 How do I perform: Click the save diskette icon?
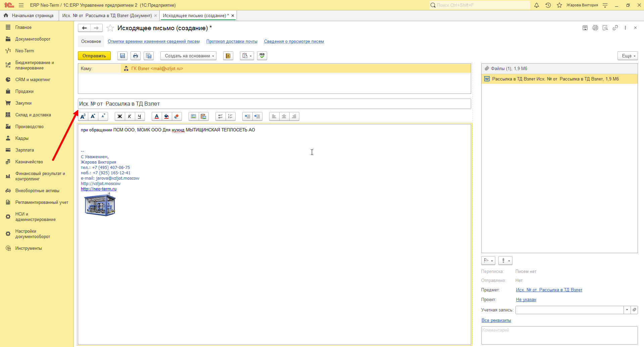click(122, 56)
